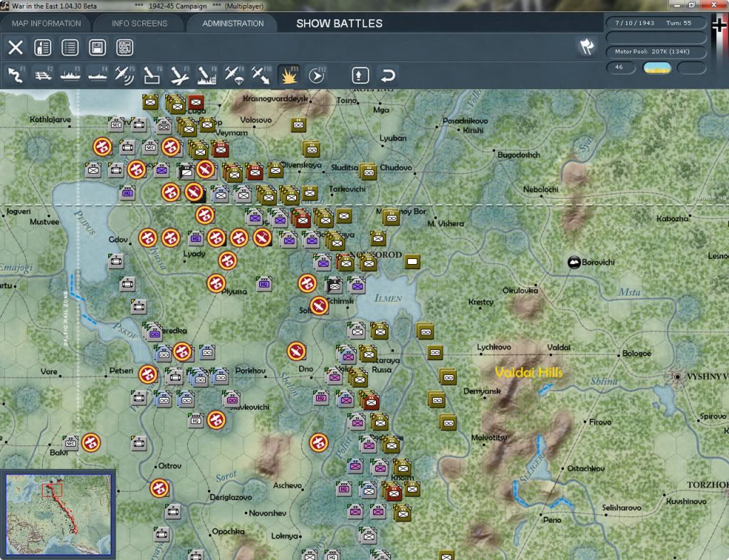Click the Ostashkov town label
This screenshot has width=729, height=560.
[x=586, y=468]
